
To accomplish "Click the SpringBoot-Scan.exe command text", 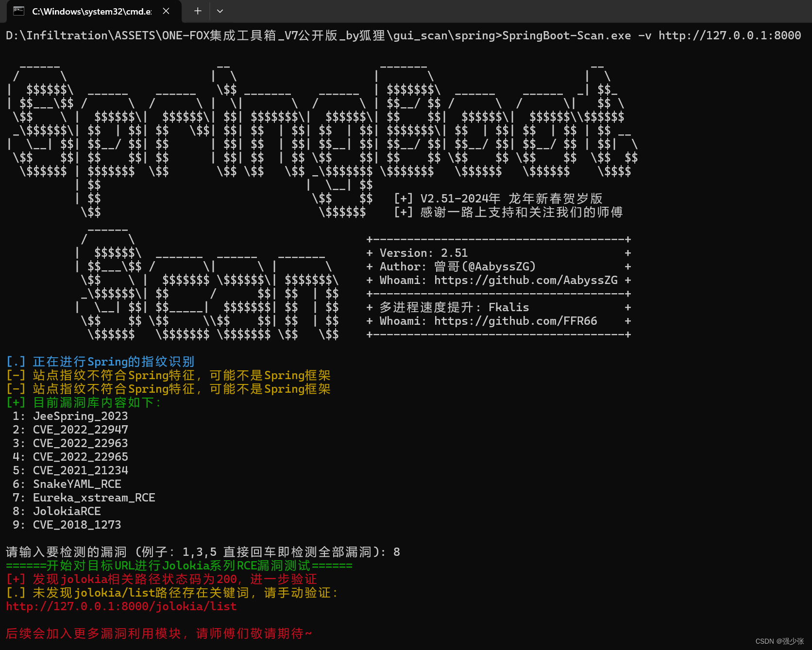I will [x=566, y=35].
